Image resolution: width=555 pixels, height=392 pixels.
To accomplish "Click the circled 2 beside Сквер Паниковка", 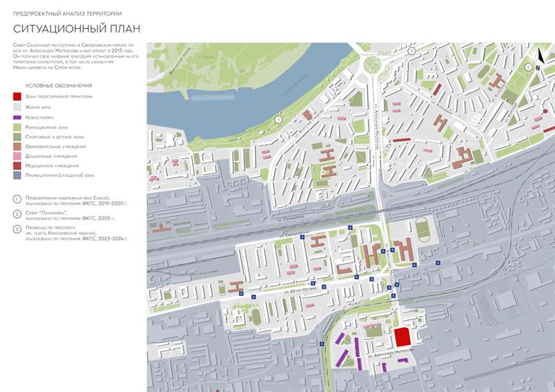I will click(x=17, y=214).
